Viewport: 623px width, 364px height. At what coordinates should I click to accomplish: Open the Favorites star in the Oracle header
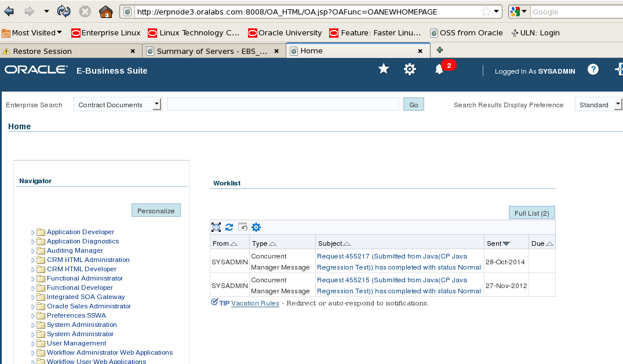383,69
